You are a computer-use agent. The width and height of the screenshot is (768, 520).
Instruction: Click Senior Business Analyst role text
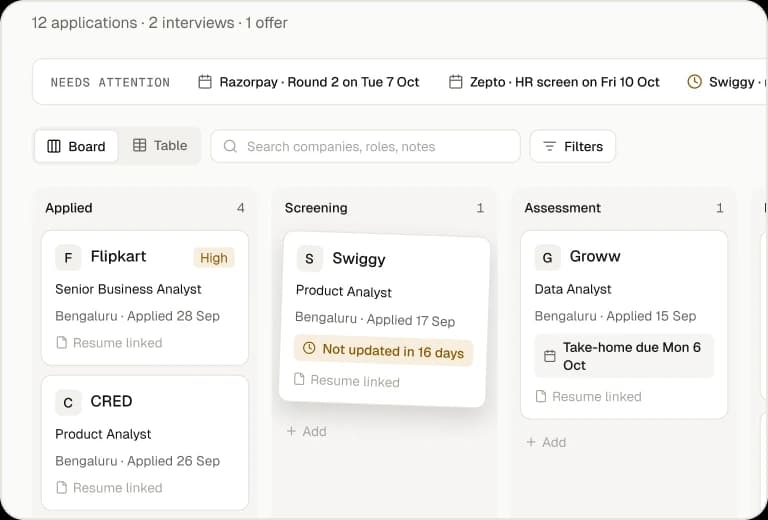(128, 289)
